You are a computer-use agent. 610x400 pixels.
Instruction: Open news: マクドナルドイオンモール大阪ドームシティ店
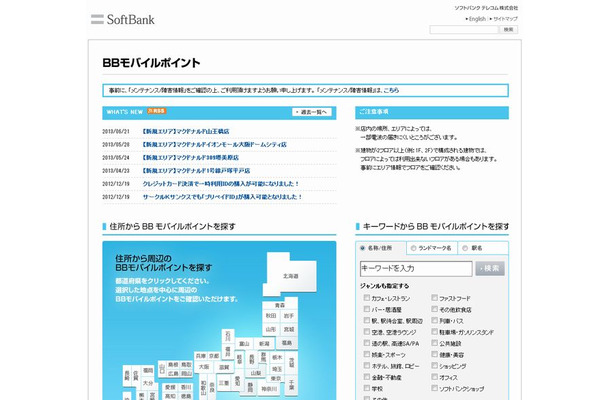tap(214, 145)
